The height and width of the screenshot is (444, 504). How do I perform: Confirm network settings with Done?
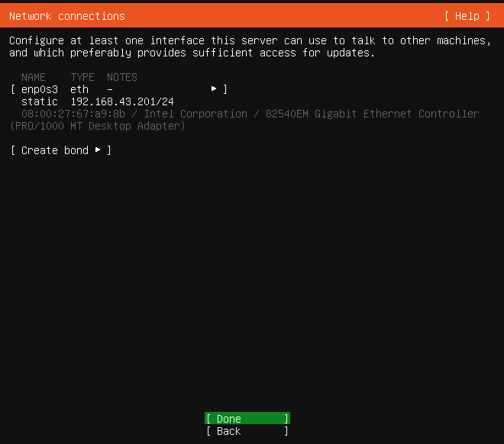[x=247, y=418]
